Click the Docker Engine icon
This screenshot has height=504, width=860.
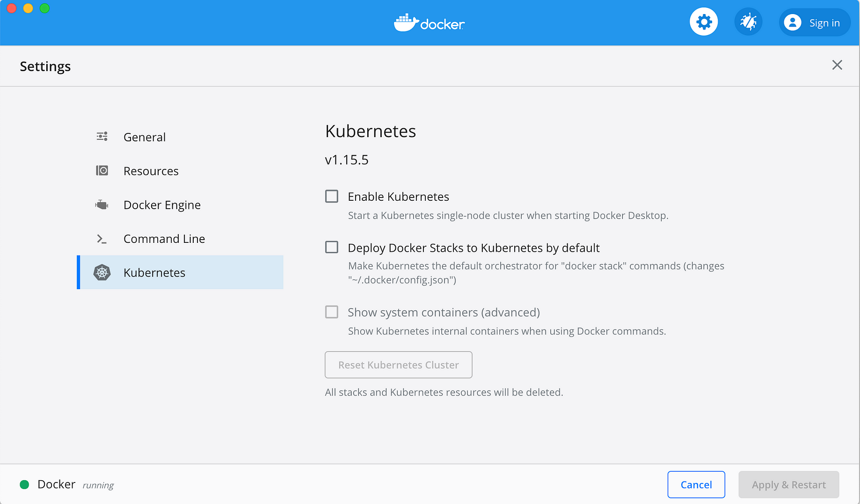pos(102,205)
